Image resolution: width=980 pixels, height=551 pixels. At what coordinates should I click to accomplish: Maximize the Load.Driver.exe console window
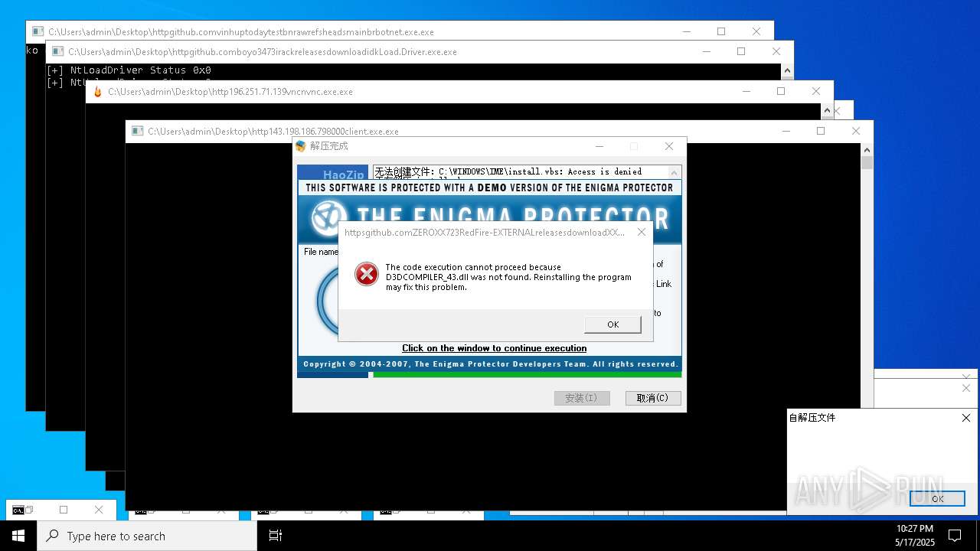click(741, 51)
